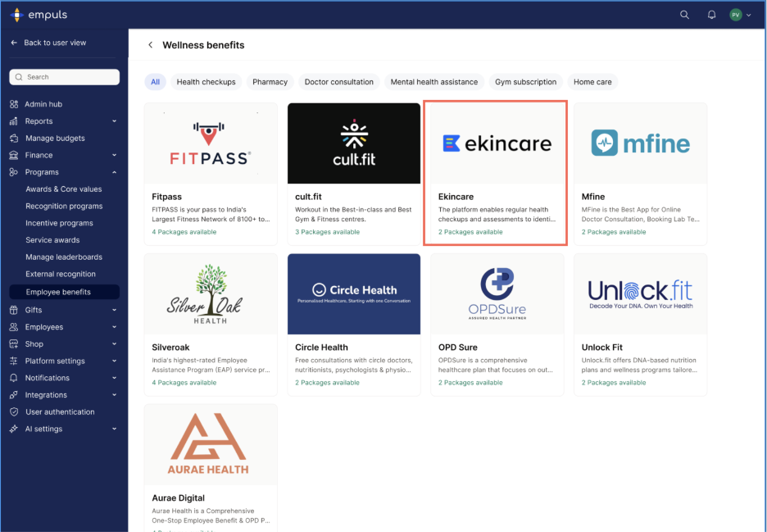The image size is (767, 532).
Task: Open the Circle Health banner thumbnail
Action: tap(354, 294)
